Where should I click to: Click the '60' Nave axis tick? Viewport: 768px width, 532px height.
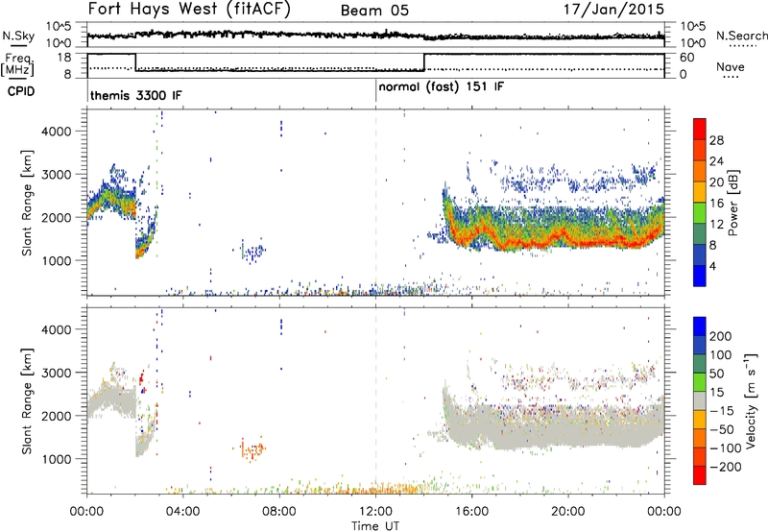pyautogui.click(x=686, y=58)
